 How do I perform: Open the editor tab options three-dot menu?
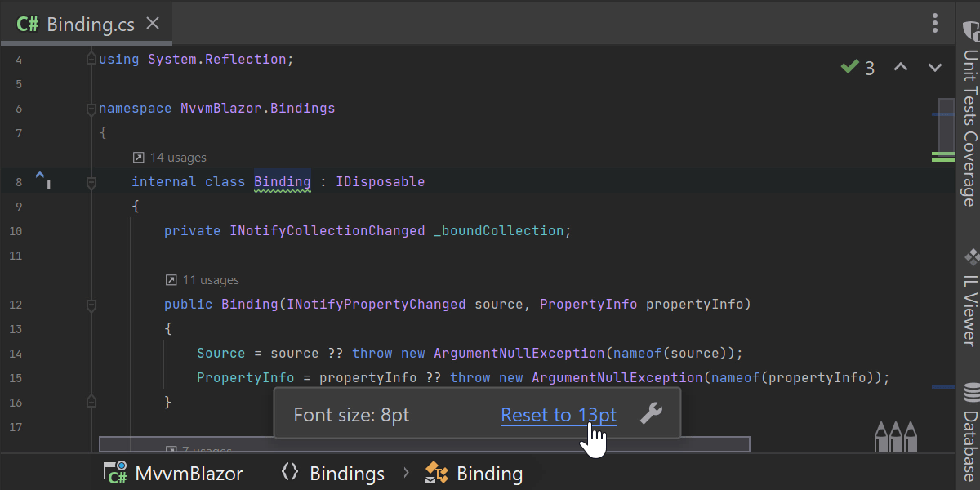coord(935,23)
